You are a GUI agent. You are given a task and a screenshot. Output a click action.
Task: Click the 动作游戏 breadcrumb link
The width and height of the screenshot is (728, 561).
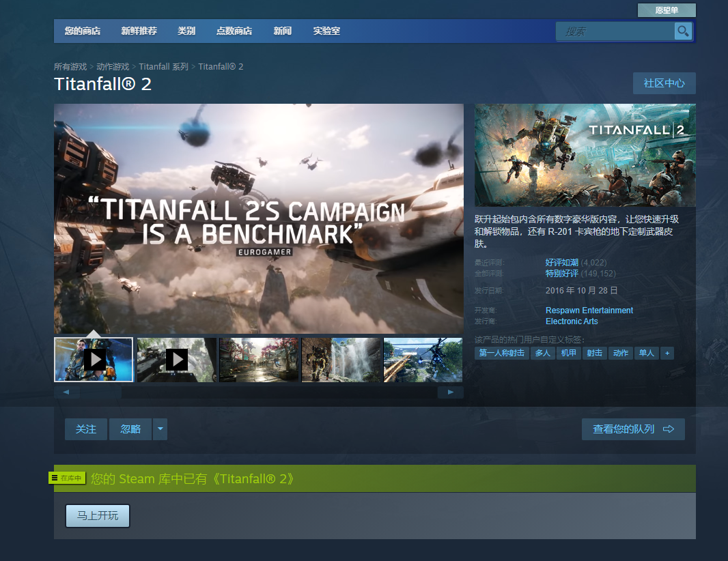113,67
